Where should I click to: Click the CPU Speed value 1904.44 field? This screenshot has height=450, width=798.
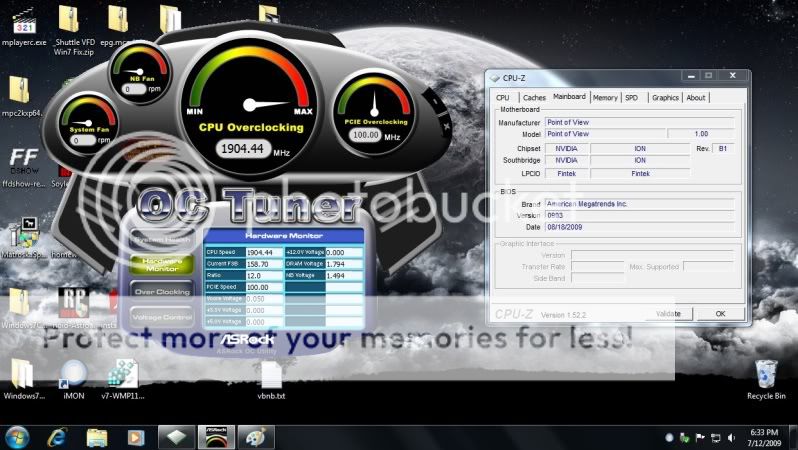[265, 252]
